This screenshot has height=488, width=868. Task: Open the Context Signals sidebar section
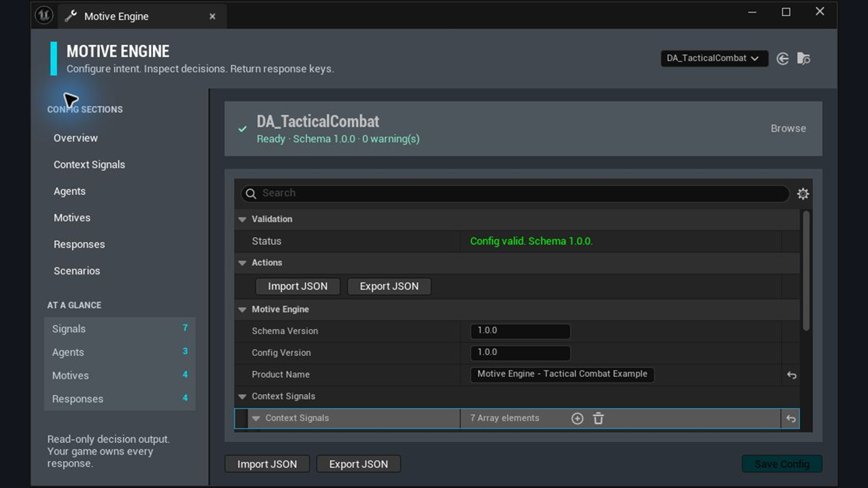tap(89, 164)
